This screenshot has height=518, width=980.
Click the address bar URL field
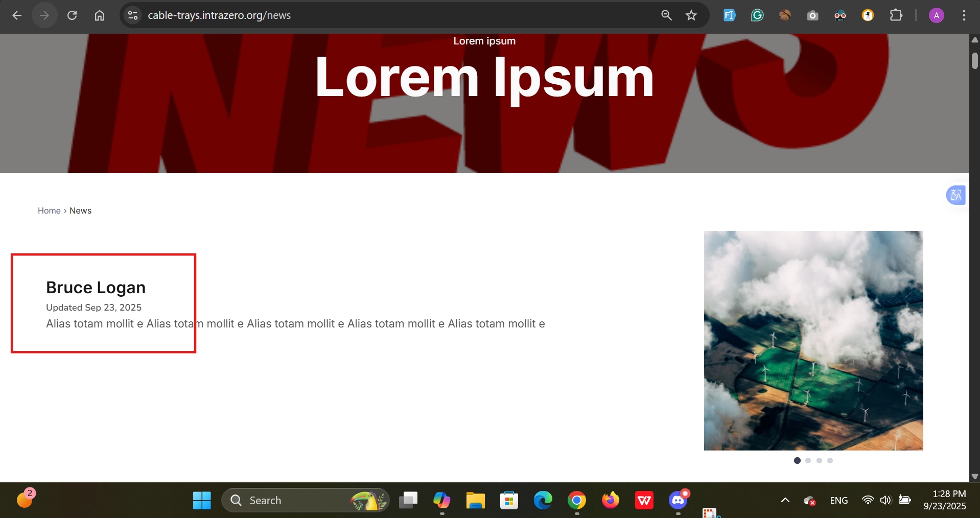358,15
